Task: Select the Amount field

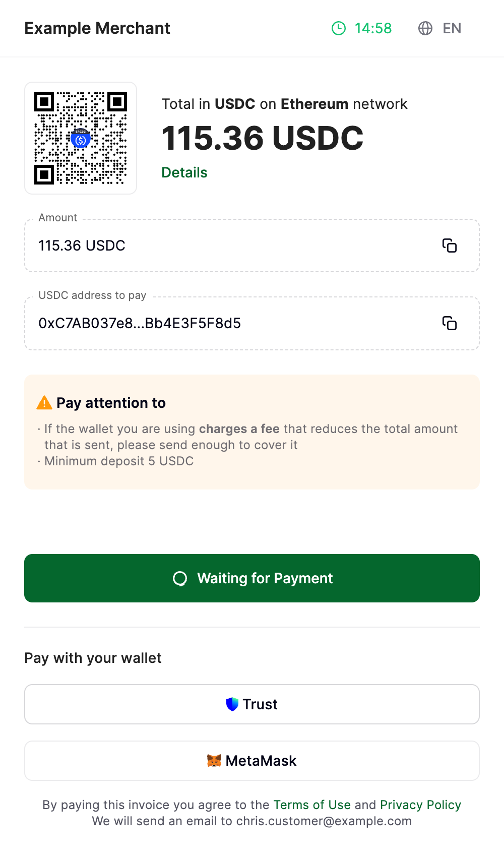Action: tap(252, 246)
